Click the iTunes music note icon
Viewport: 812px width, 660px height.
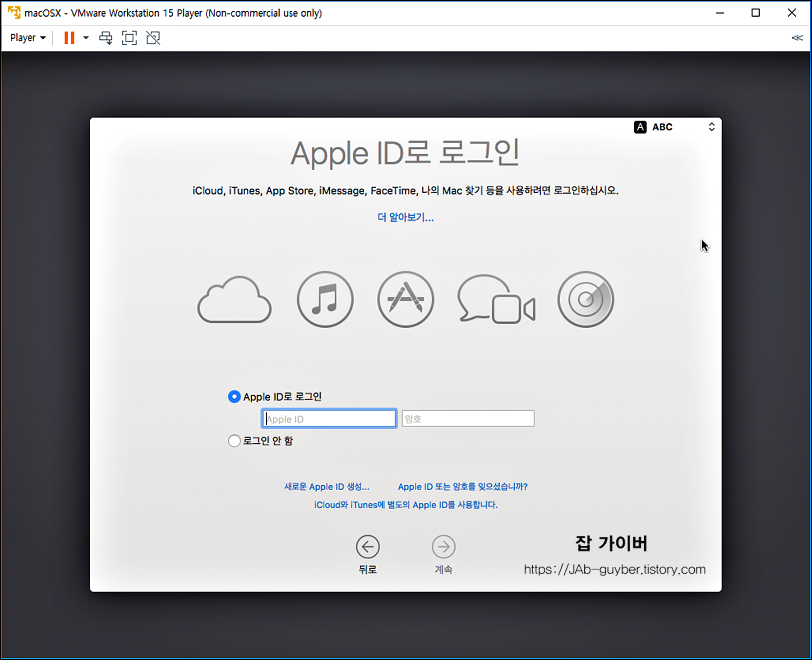[325, 299]
